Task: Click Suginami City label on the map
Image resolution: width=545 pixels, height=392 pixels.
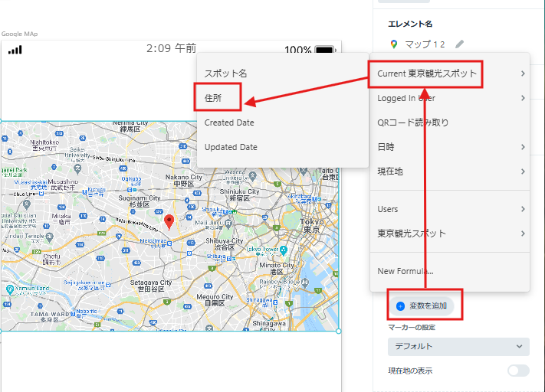Action: click(140, 201)
